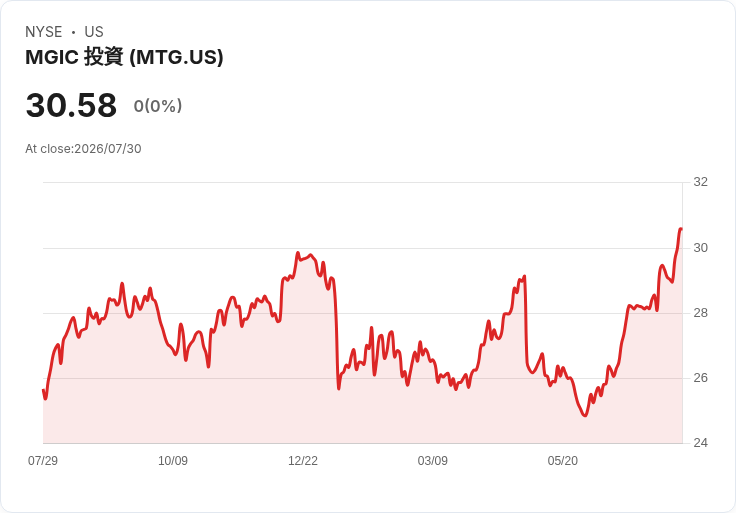The height and width of the screenshot is (513, 736).
Task: Click the 24 price axis label
Action: pyautogui.click(x=701, y=443)
